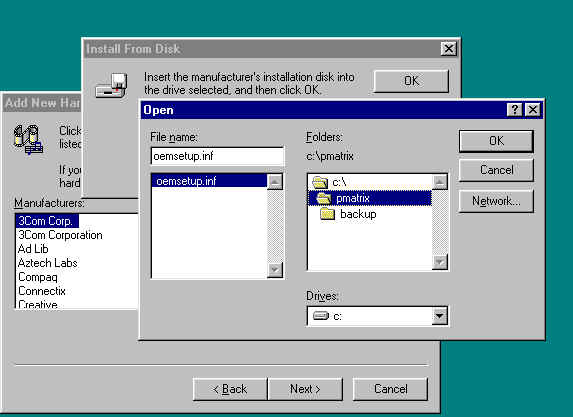Click Cancel in the Open dialog

pyautogui.click(x=496, y=170)
